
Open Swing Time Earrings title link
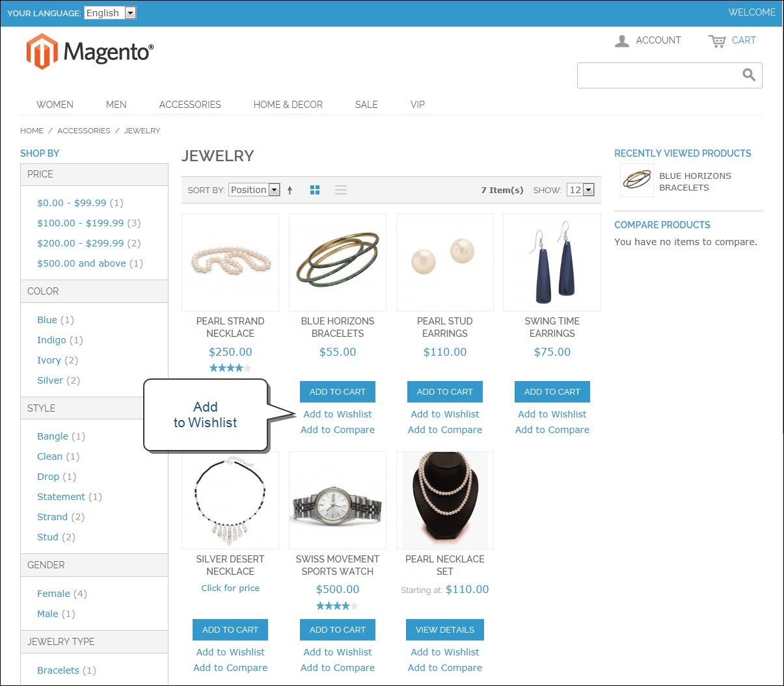click(x=552, y=327)
